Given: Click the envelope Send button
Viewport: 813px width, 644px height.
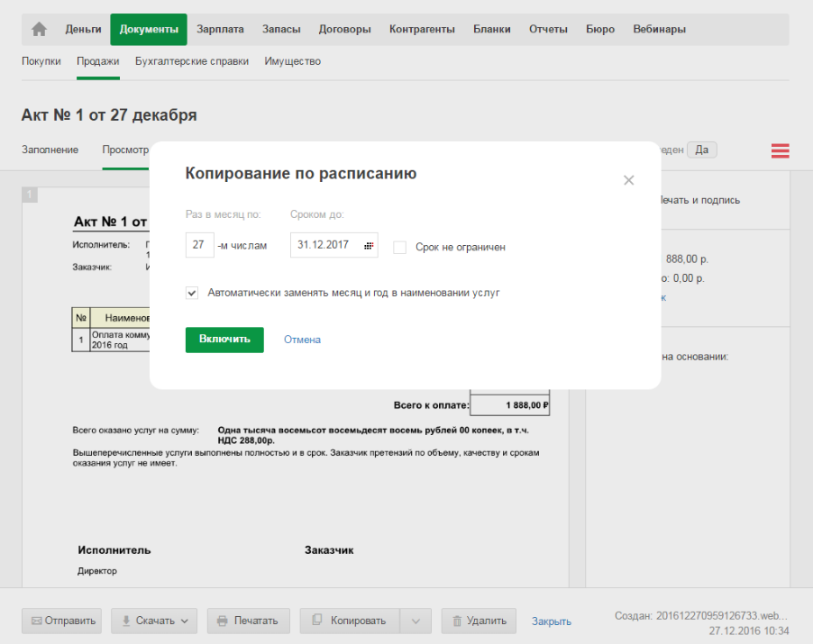Looking at the screenshot, I should pyautogui.click(x=61, y=621).
